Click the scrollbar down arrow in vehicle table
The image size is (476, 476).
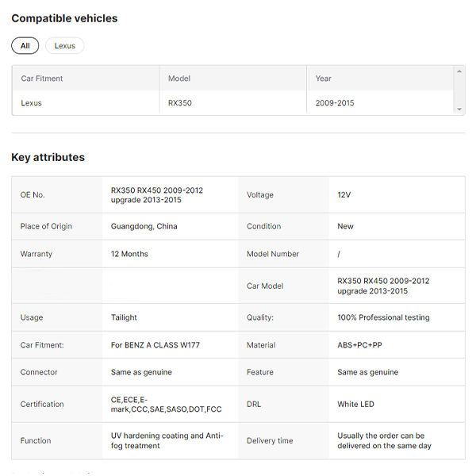coord(459,109)
